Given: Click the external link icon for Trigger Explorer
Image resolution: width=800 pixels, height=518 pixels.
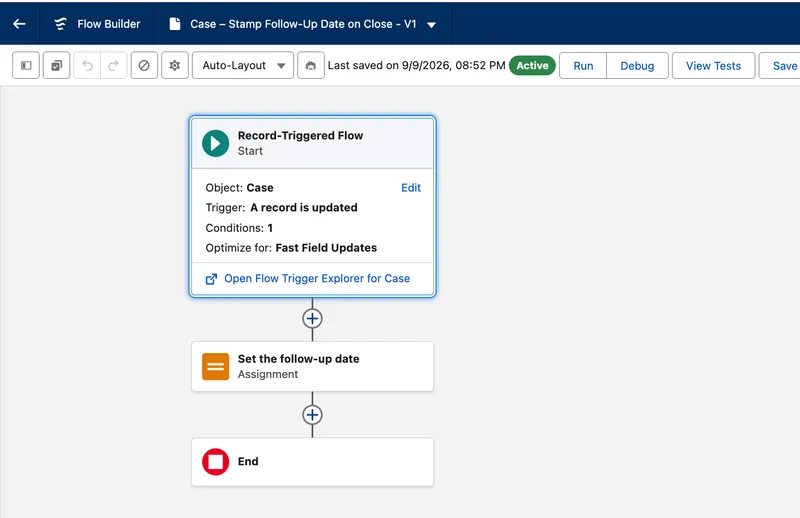Looking at the screenshot, I should coord(211,279).
